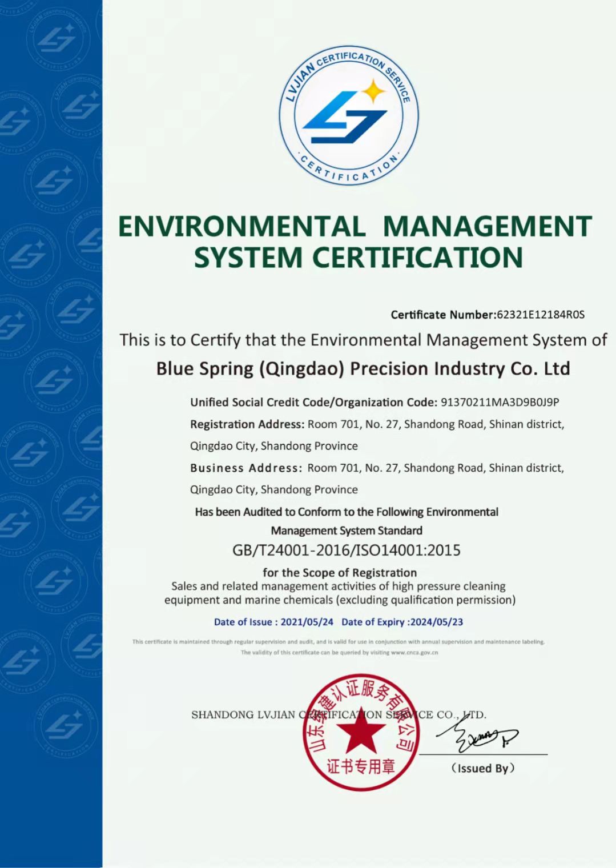Click the Registration Address label
This screenshot has width=616, height=868.
pyautogui.click(x=247, y=424)
